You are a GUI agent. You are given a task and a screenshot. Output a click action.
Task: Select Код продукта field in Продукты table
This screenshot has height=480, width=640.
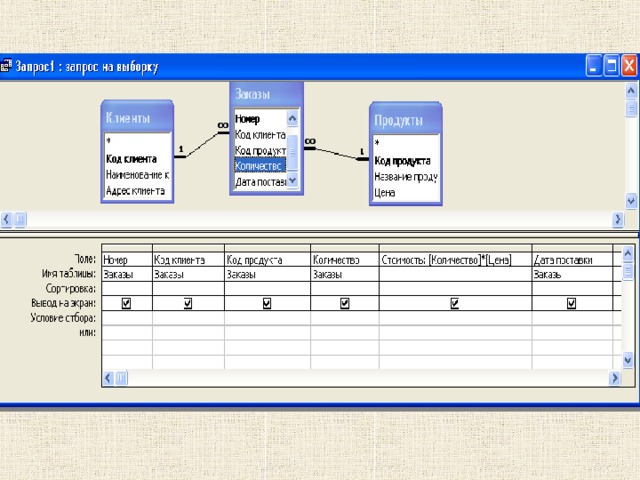click(x=406, y=161)
